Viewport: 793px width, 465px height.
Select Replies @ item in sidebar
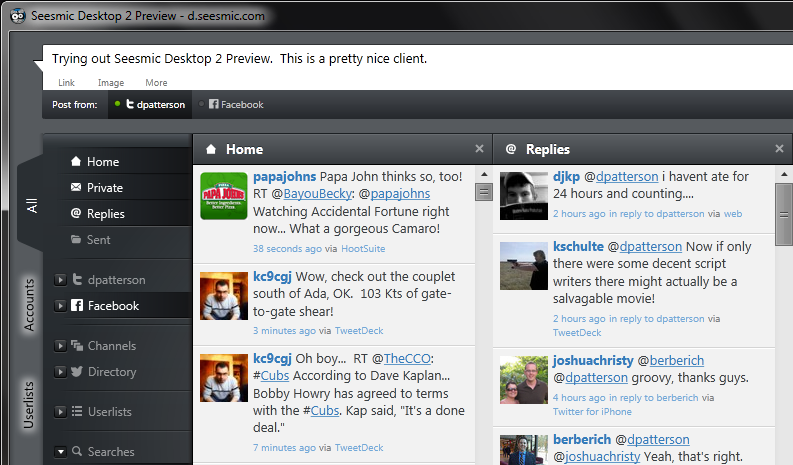point(98,214)
